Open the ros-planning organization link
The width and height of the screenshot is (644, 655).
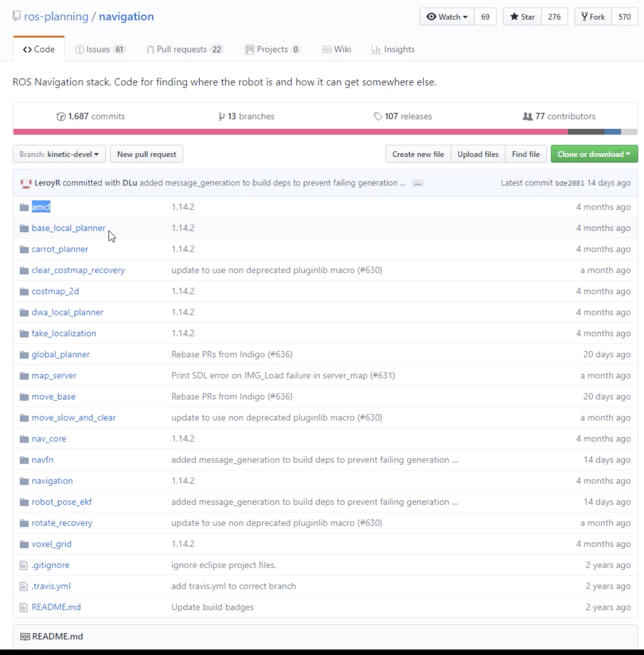(56, 16)
